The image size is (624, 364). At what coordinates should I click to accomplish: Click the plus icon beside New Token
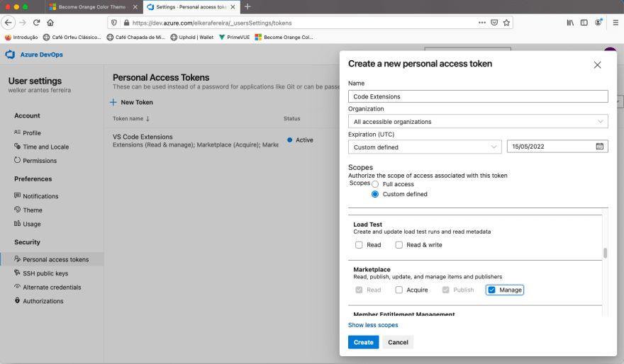pyautogui.click(x=113, y=102)
